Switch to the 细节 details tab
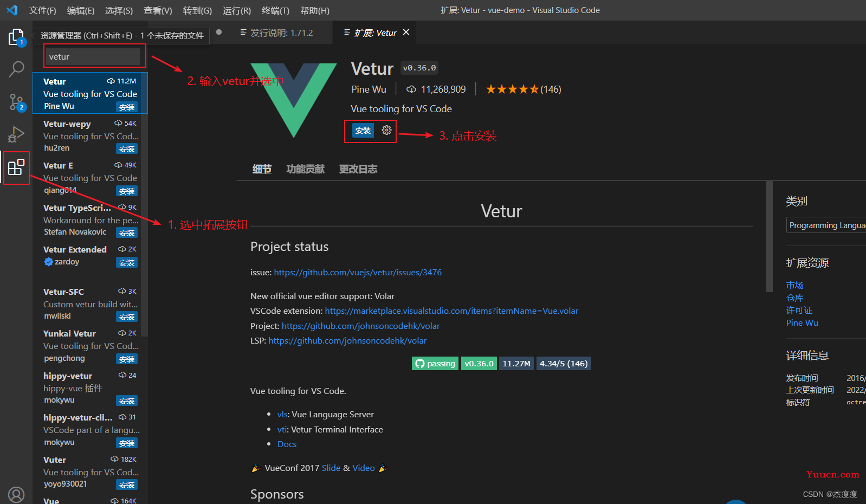 pos(262,169)
